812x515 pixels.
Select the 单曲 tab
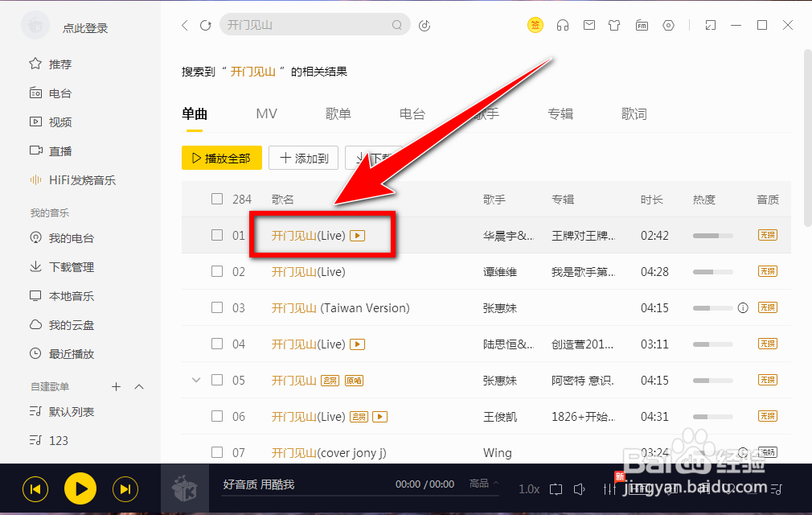[195, 114]
